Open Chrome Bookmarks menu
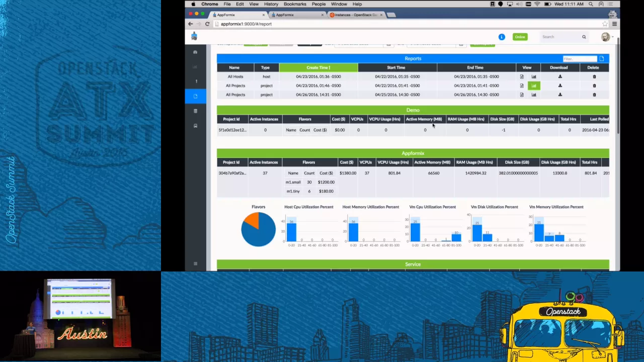Screen dimensions: 644x362 pyautogui.click(x=295, y=4)
